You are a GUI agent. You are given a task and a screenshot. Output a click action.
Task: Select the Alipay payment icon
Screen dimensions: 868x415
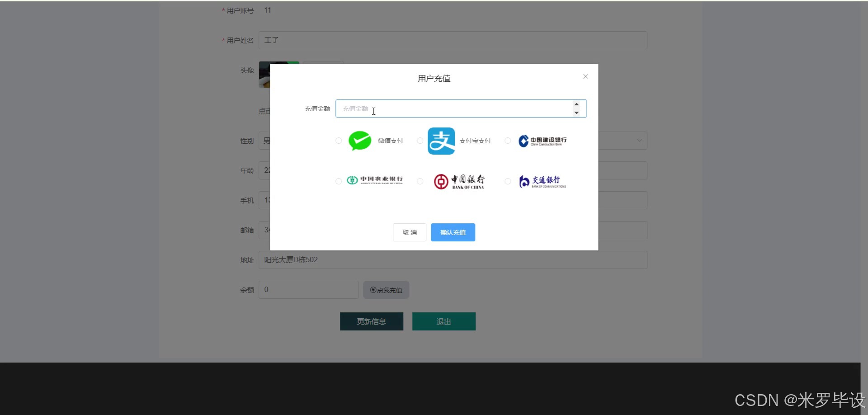(x=441, y=141)
